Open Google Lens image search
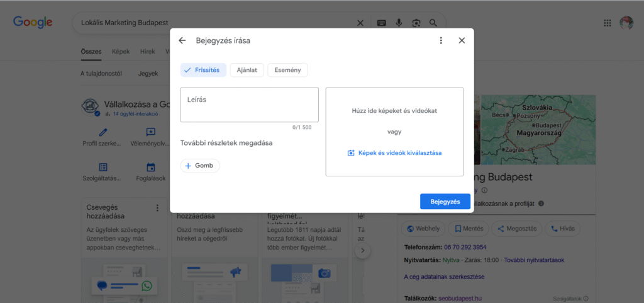This screenshot has width=644, height=303. pos(416,23)
